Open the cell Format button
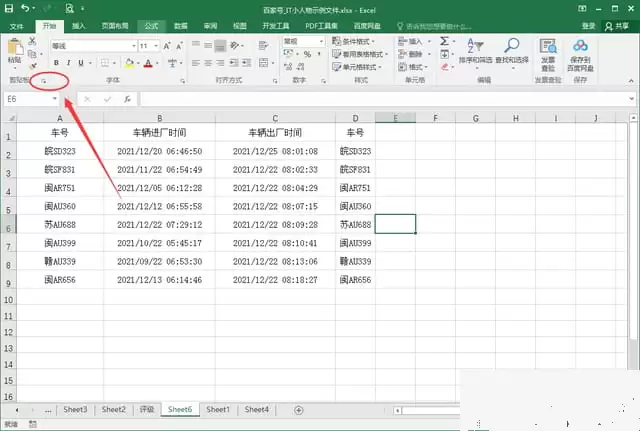 coord(413,67)
